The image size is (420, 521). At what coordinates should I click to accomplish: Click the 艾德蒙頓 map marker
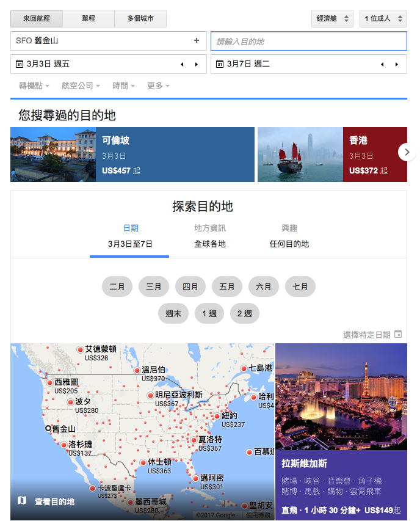(80, 349)
